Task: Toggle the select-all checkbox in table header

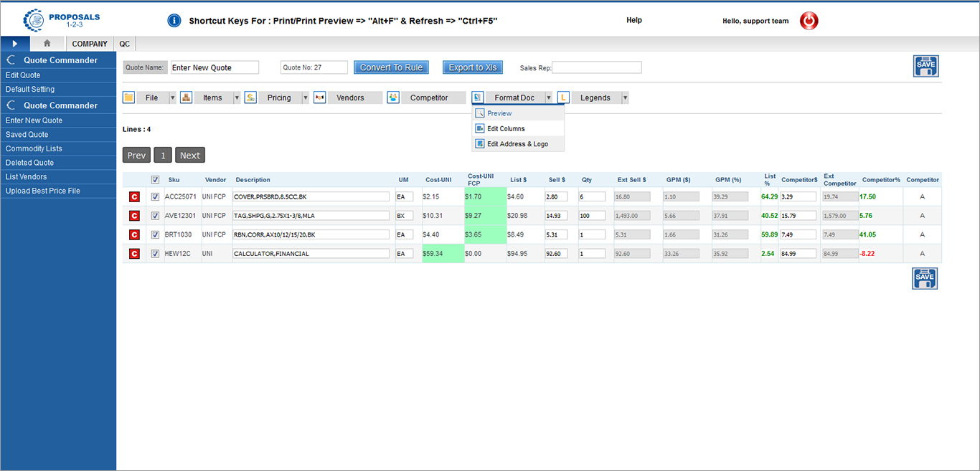Action: [x=155, y=180]
